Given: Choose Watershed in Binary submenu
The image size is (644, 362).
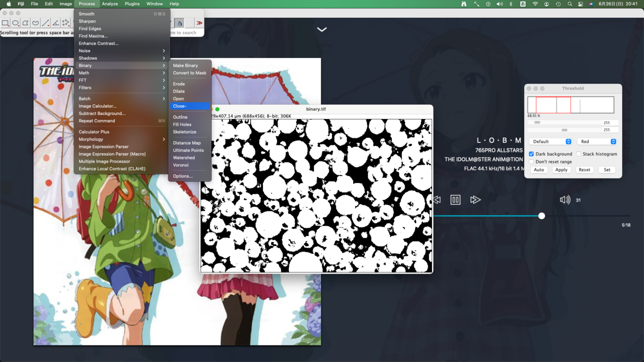Looking at the screenshot, I should (190, 158).
